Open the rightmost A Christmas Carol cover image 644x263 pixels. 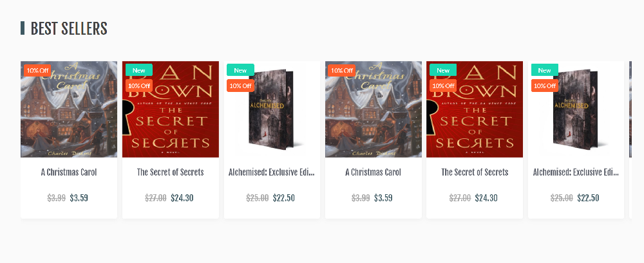[374, 109]
